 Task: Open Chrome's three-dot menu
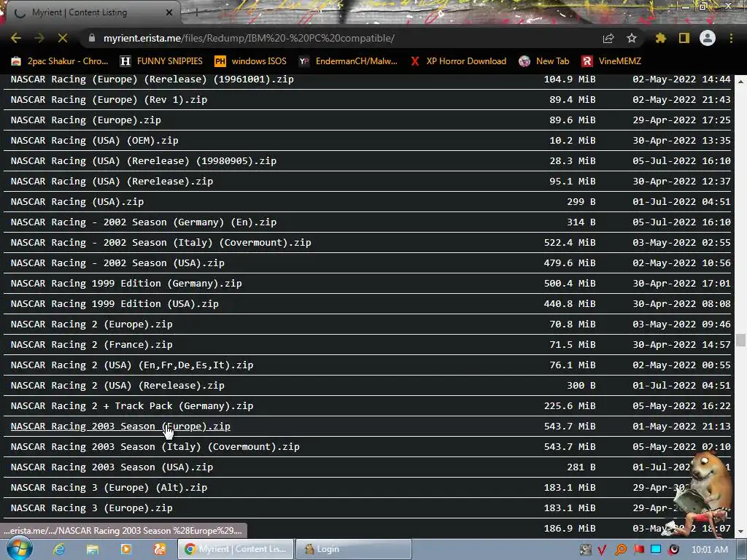pyautogui.click(x=731, y=38)
